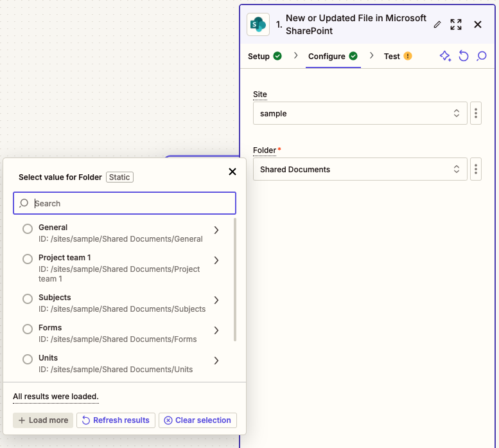
Task: Select the Subjects folder radio button
Action: [x=28, y=299]
